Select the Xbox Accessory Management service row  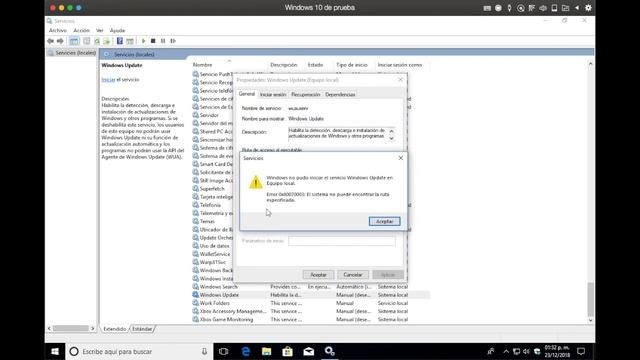coord(311,311)
